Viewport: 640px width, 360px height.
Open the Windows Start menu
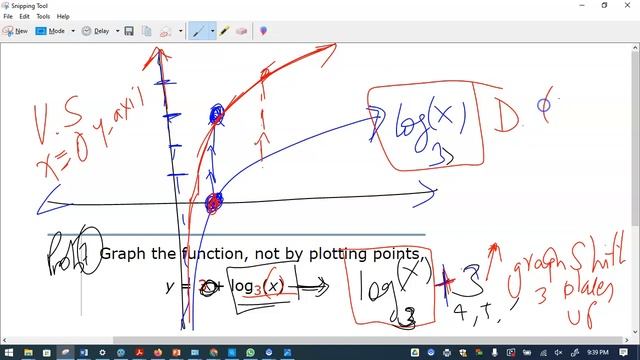point(8,352)
